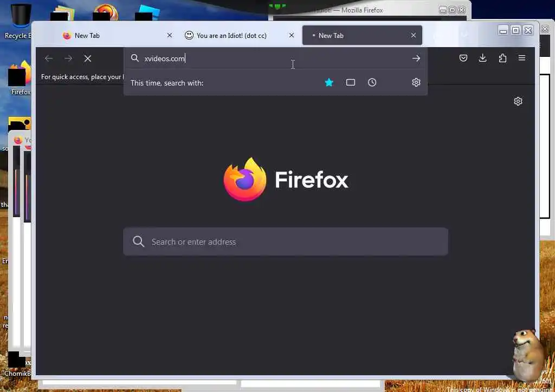This screenshot has width=555, height=392.
Task: Click the Back navigation arrow
Action: click(x=49, y=58)
